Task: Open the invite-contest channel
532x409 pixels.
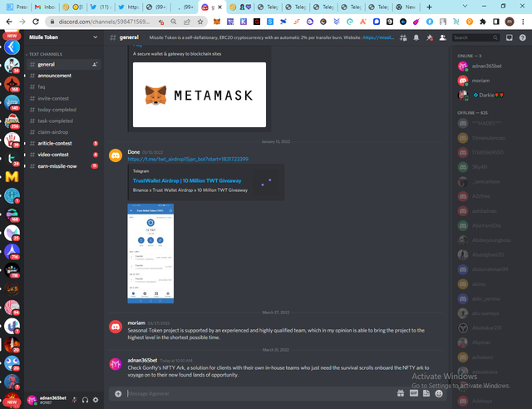Action: (x=63, y=98)
